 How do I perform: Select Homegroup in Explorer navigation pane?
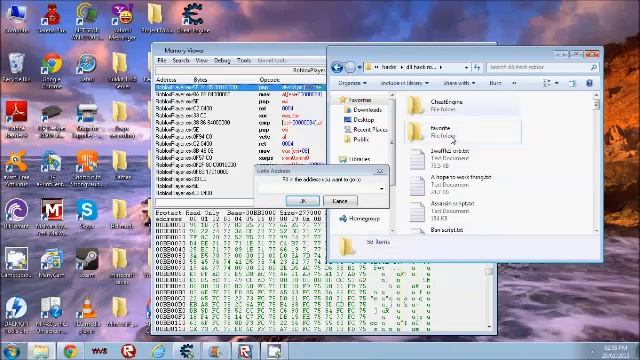(x=364, y=219)
